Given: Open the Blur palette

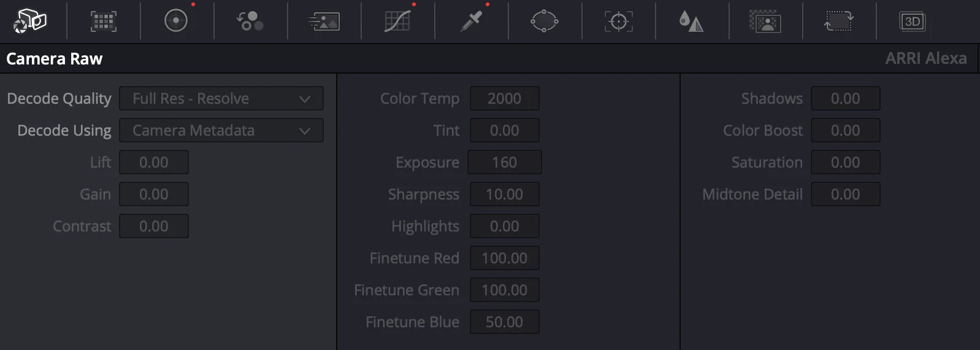Looking at the screenshot, I should coord(691,21).
